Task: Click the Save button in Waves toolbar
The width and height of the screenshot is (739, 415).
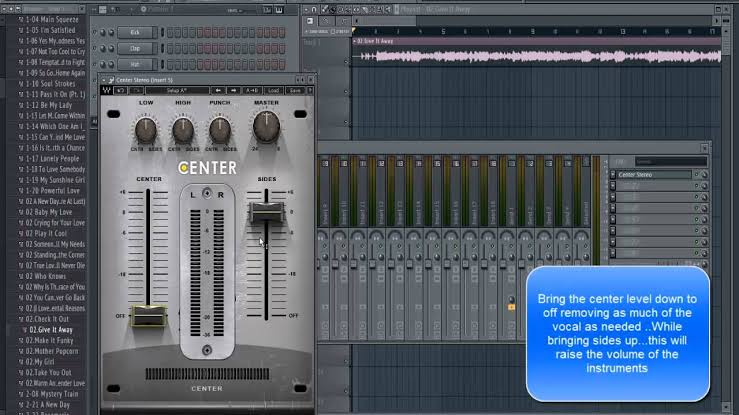Action: [295, 90]
